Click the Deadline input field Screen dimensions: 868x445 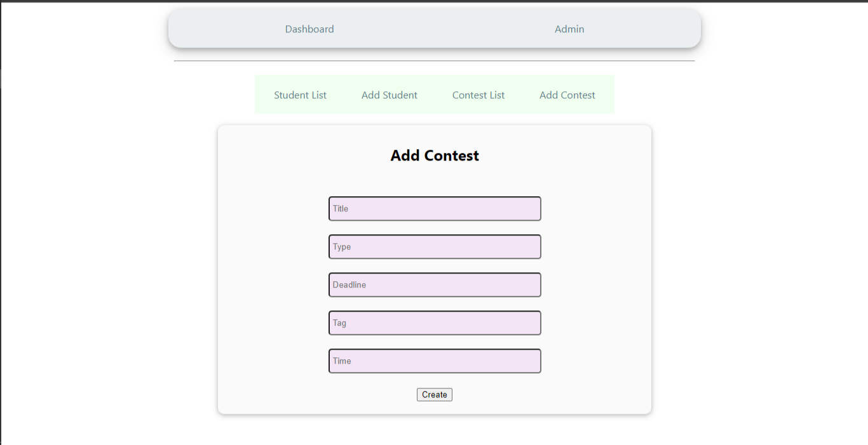tap(434, 284)
